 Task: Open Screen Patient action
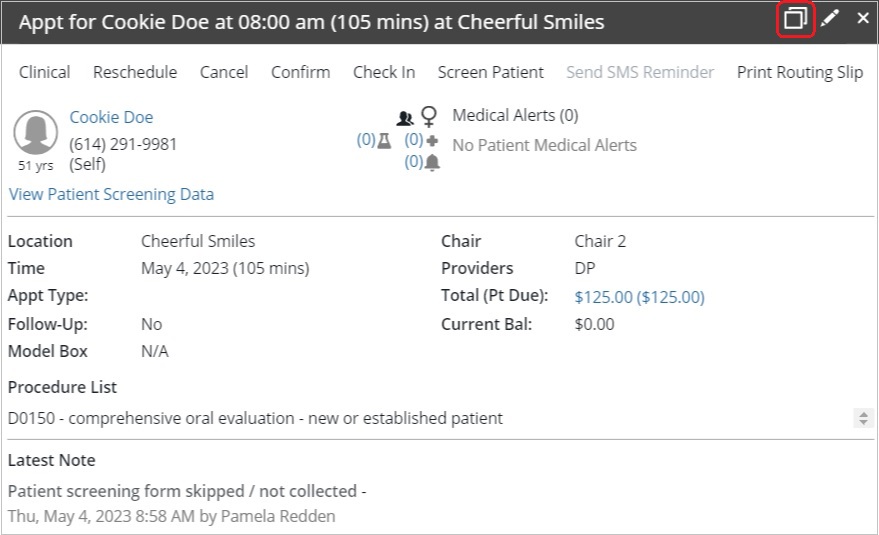coord(491,72)
